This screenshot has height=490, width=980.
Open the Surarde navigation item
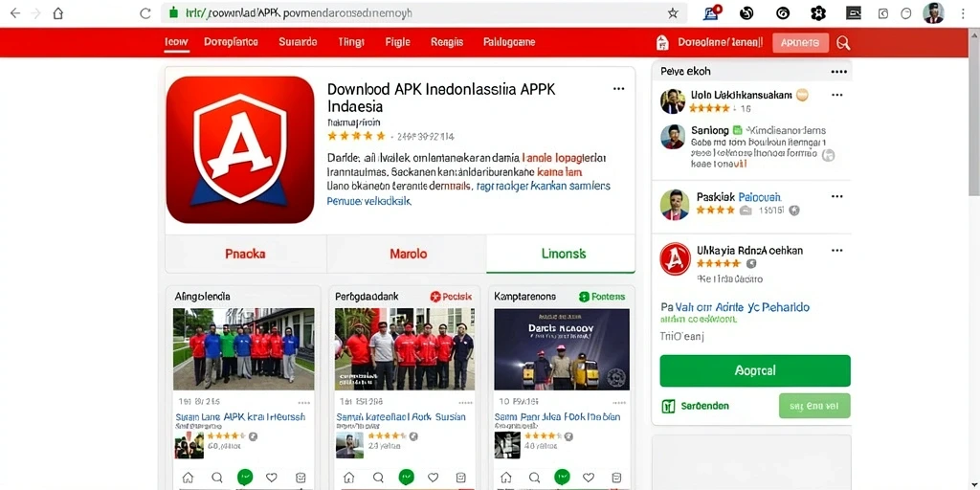click(x=298, y=42)
